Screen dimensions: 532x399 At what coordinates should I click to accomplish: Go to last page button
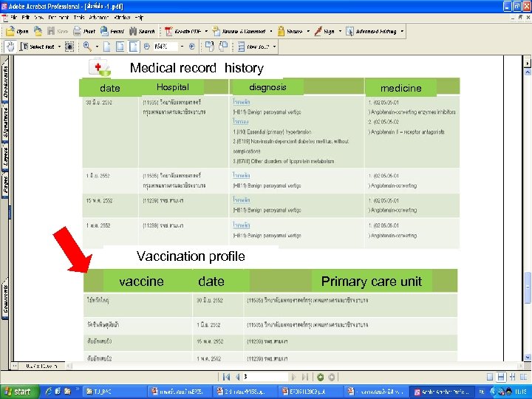(x=305, y=377)
